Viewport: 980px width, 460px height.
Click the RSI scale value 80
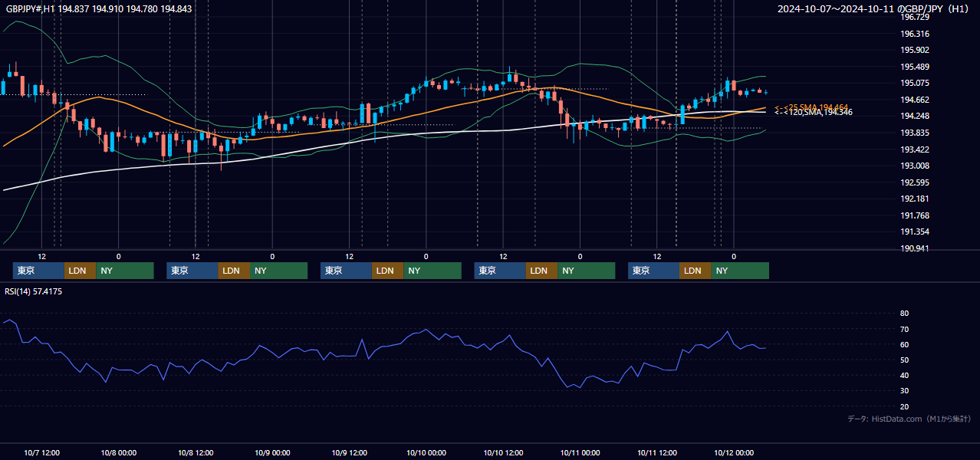point(905,314)
